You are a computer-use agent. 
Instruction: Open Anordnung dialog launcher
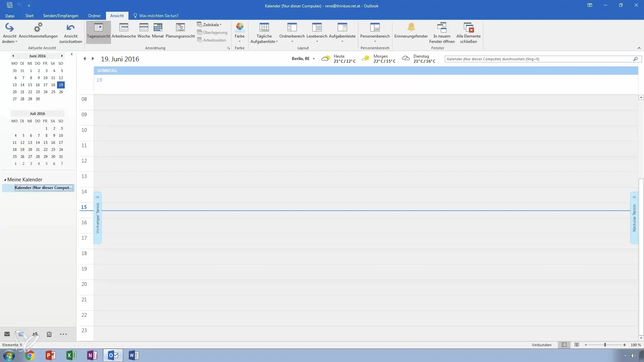coord(229,48)
